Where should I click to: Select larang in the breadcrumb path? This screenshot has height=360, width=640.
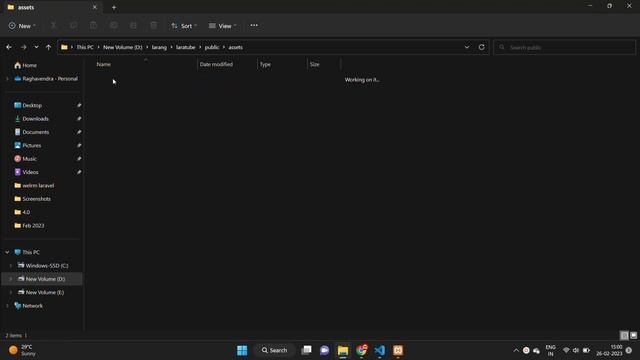pyautogui.click(x=159, y=47)
